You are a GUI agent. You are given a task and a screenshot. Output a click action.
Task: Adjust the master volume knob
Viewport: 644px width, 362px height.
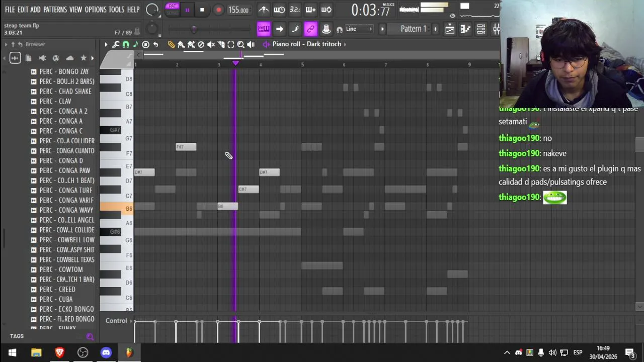coord(152,9)
